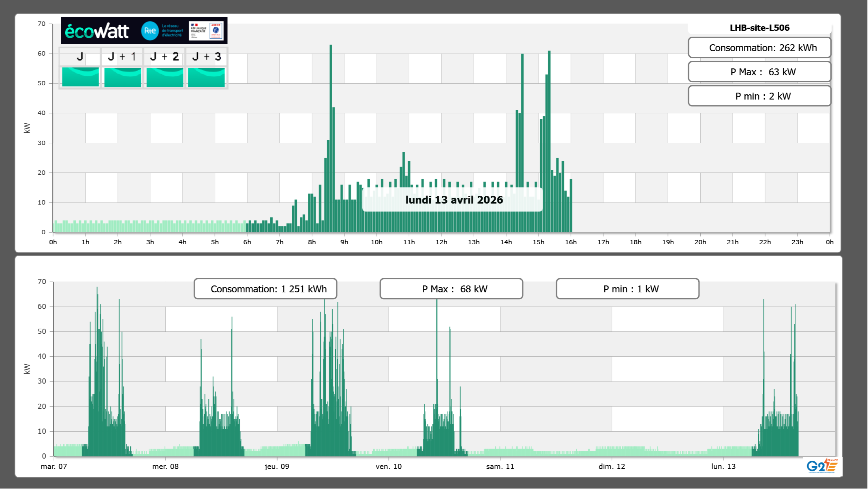Viewport: 868px width, 489px height.
Task: Select the green signal under J
Action: tap(81, 77)
